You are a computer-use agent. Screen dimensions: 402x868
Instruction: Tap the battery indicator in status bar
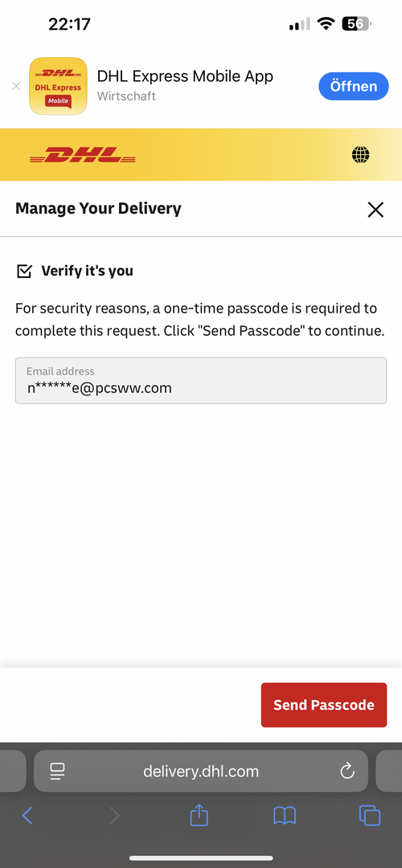pyautogui.click(x=357, y=24)
